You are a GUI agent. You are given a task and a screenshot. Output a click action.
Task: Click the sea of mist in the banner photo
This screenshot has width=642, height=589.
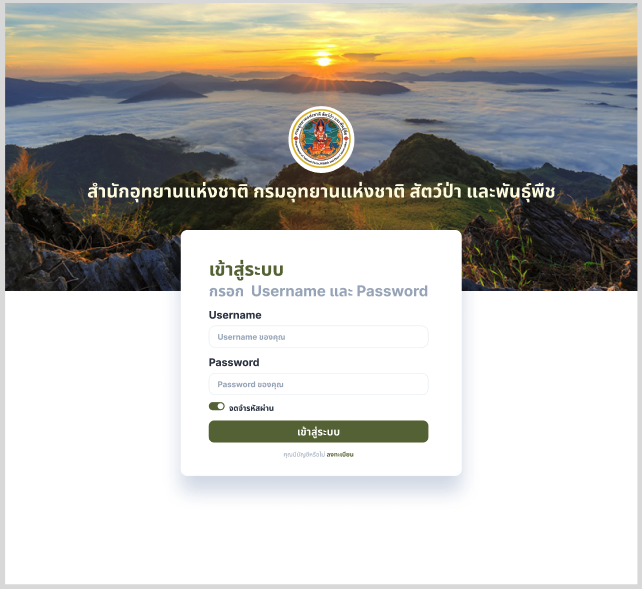coord(512,127)
